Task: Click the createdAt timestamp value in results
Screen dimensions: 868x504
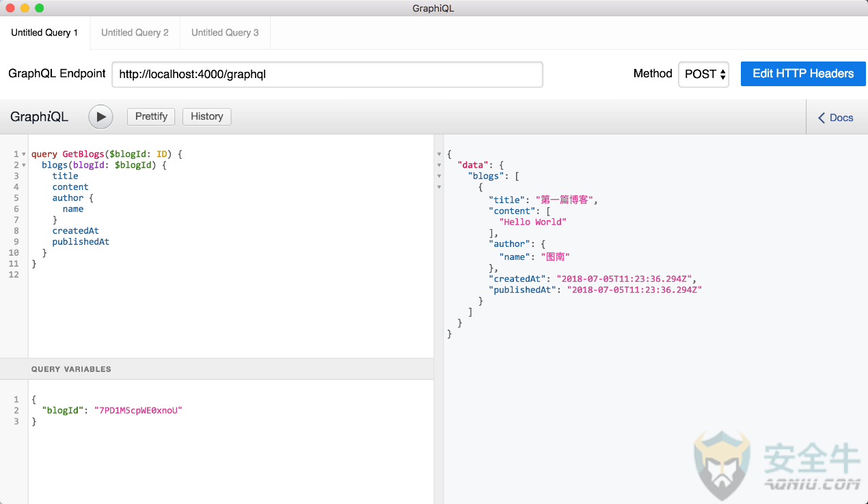Action: (625, 279)
